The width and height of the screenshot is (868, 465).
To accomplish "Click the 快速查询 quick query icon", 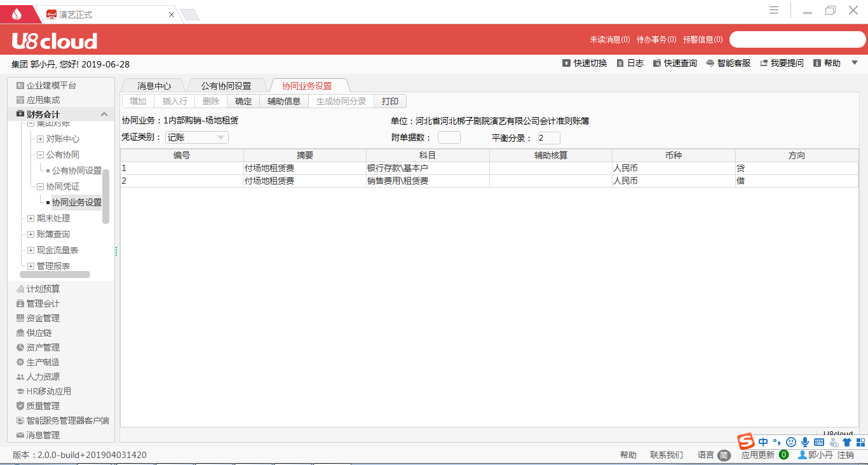I will pyautogui.click(x=657, y=63).
